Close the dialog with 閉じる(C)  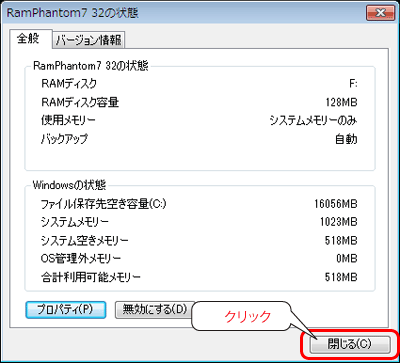(350, 345)
